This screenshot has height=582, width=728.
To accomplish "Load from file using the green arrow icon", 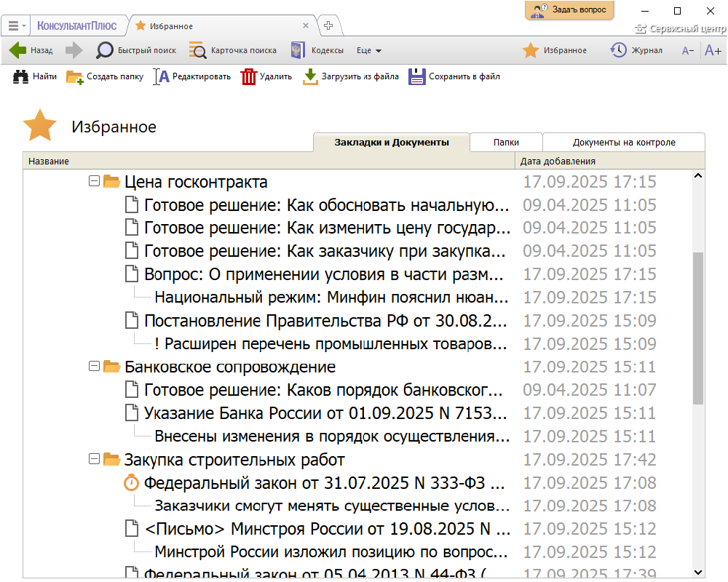I will pos(310,76).
